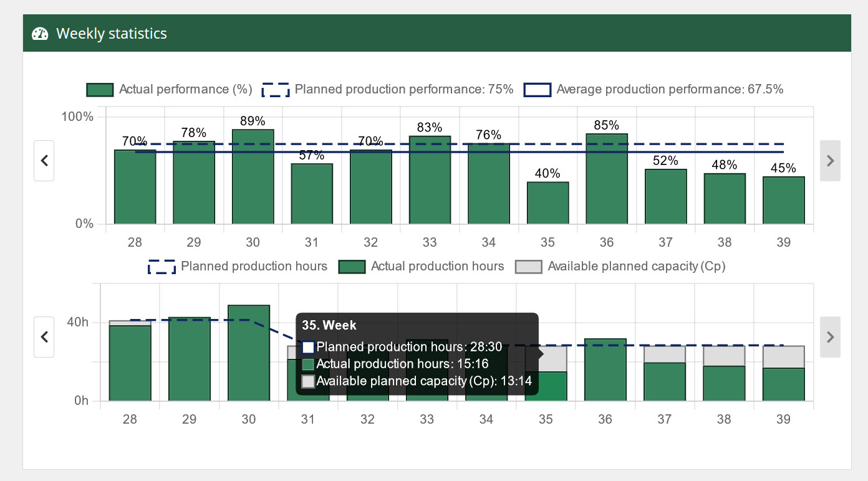Click week 28 production hours bar
This screenshot has height=481, width=868.
click(x=130, y=364)
